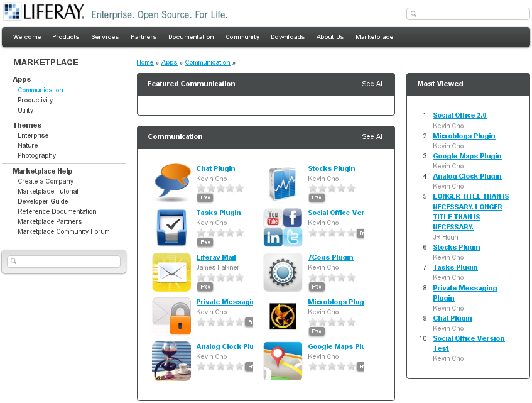Select Productivity in sidebar Apps list
This screenshot has height=403, width=532.
click(35, 100)
